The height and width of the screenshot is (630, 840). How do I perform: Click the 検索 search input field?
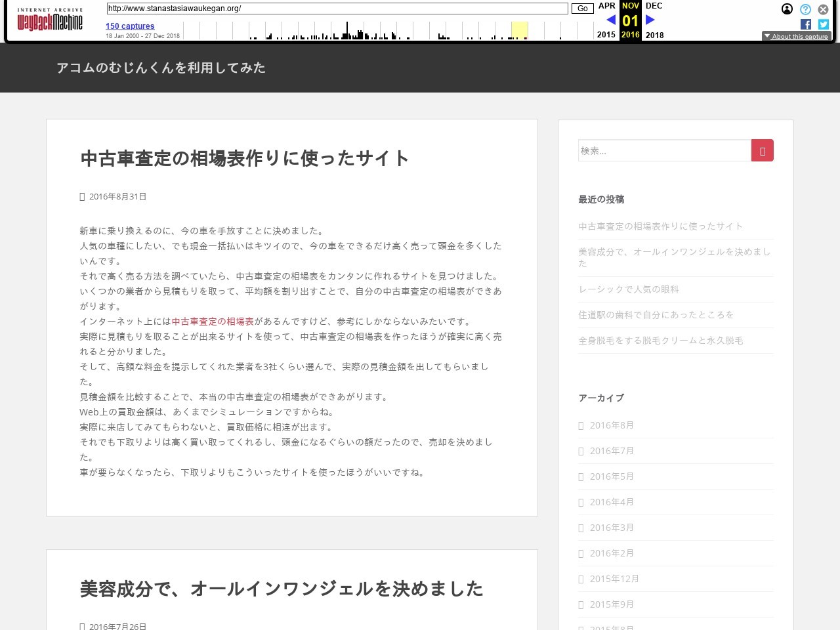tap(664, 150)
